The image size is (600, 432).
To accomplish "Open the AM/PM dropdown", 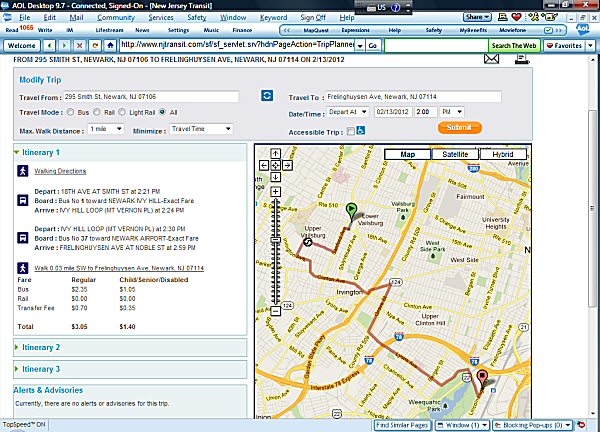I will click(x=452, y=112).
